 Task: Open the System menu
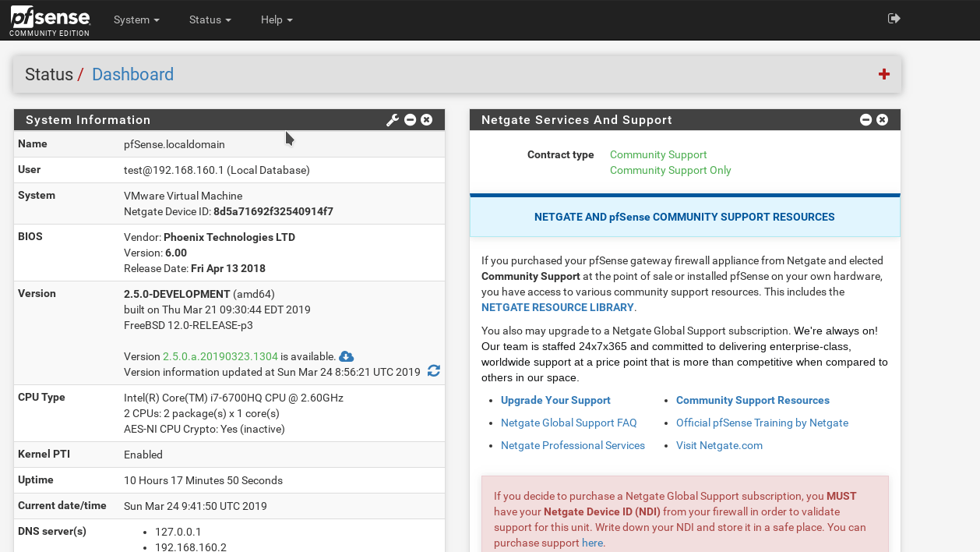pyautogui.click(x=136, y=19)
